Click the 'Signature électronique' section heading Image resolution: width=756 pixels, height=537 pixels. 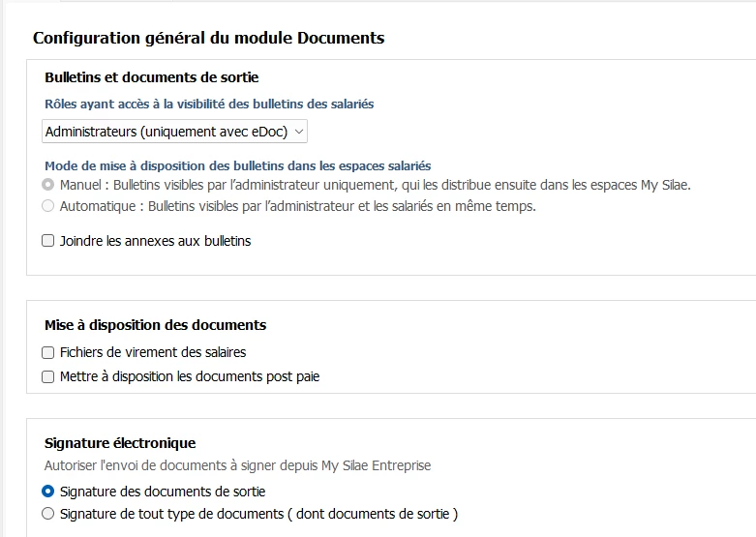coord(120,443)
